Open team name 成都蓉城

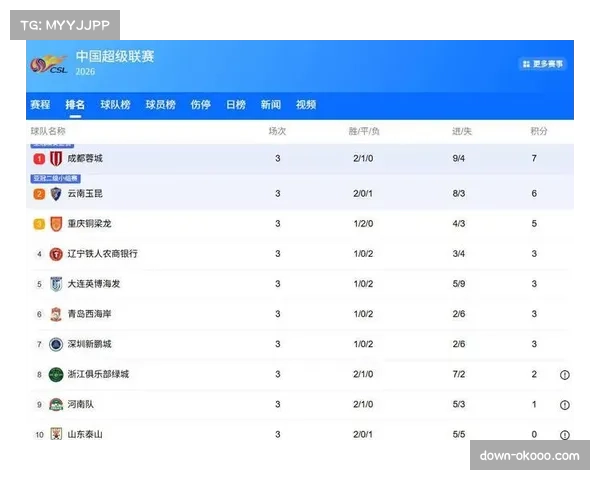click(x=85, y=158)
